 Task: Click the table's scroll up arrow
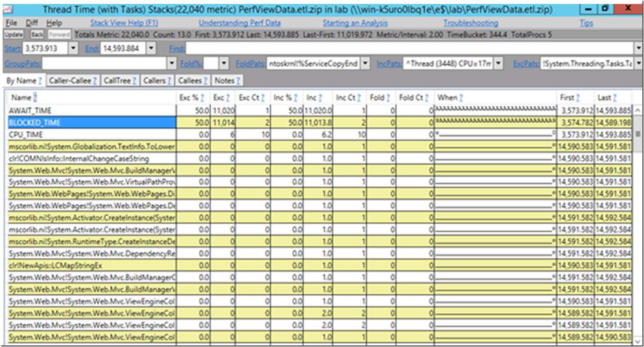637,110
